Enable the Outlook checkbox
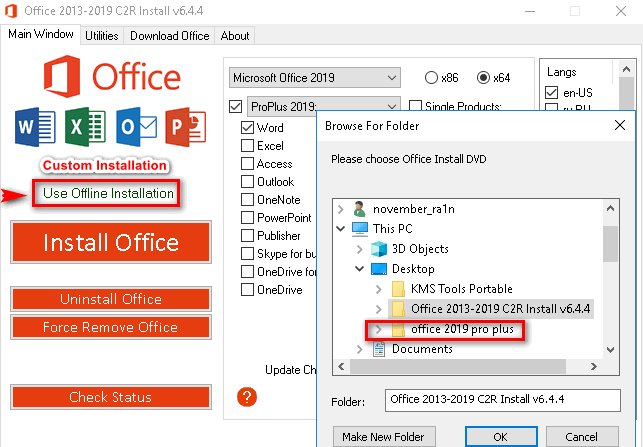Viewport: 643px width, 447px height. 247,182
